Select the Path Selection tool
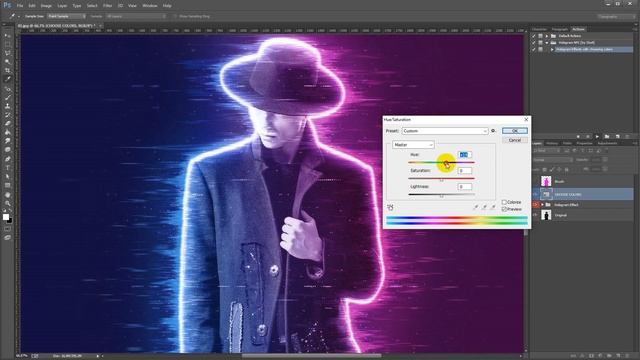The height and width of the screenshot is (360, 640). tap(7, 176)
